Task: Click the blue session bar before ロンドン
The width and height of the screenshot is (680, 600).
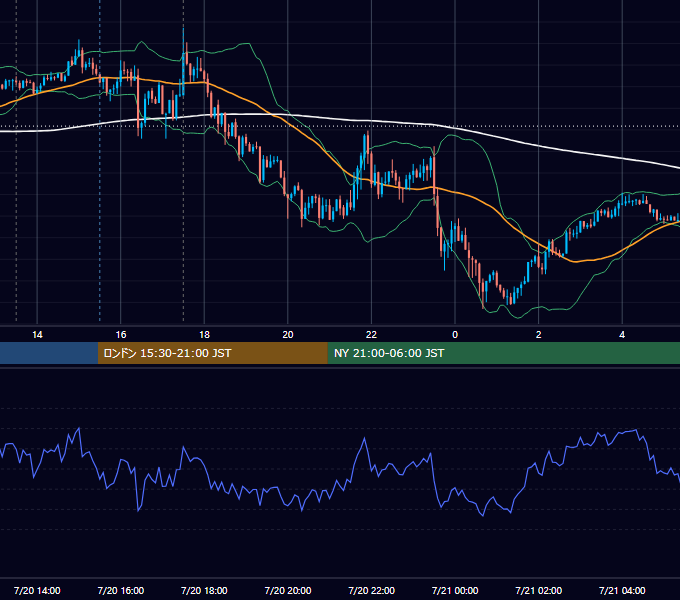Action: [49, 353]
